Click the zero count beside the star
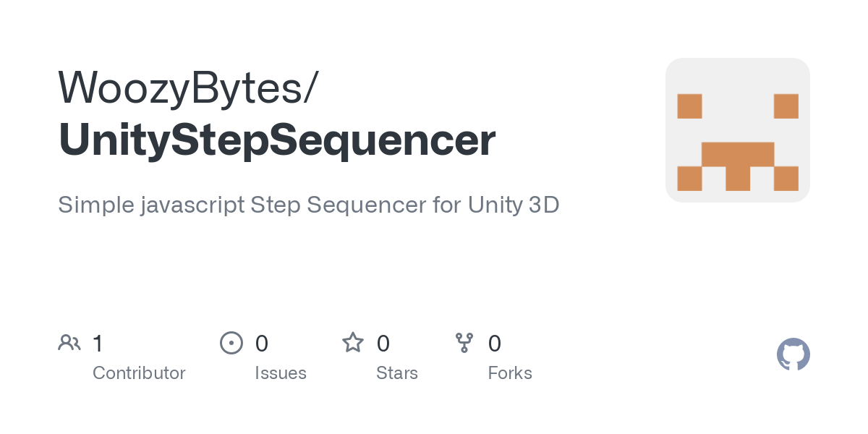868x434 pixels. (x=383, y=344)
